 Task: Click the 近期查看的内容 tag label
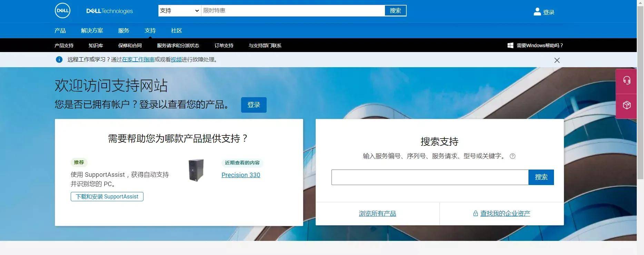click(x=242, y=163)
